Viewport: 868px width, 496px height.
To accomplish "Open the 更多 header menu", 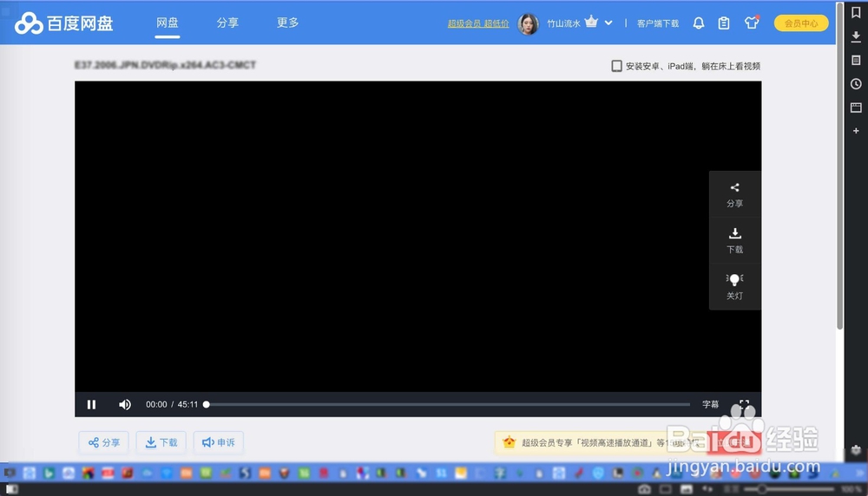I will [287, 23].
